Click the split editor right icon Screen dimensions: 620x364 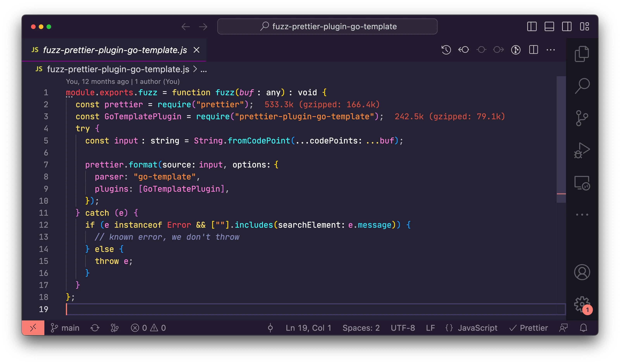coord(533,50)
